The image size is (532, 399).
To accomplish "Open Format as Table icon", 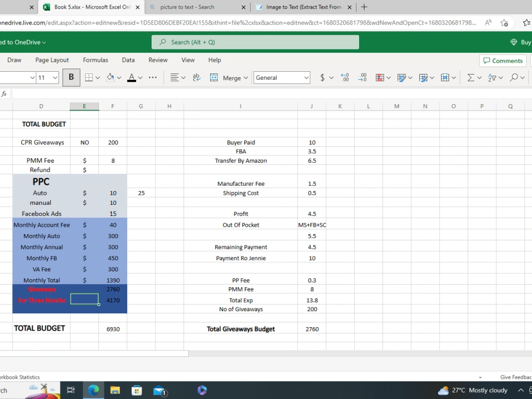I will [401, 78].
